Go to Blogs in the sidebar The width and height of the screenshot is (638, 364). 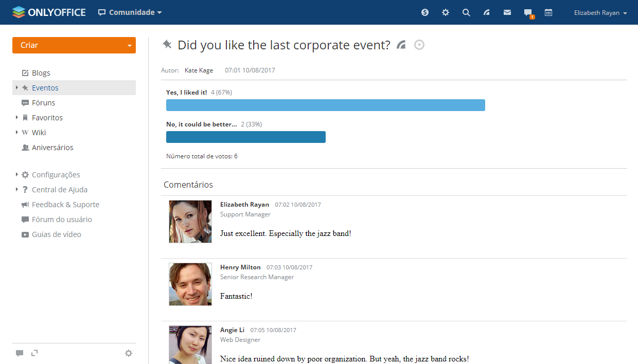[x=41, y=73]
